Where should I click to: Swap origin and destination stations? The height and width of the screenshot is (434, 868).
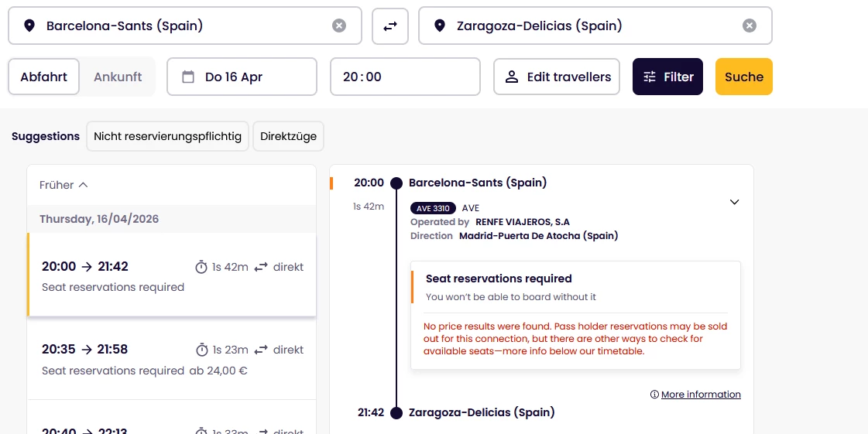pos(390,26)
